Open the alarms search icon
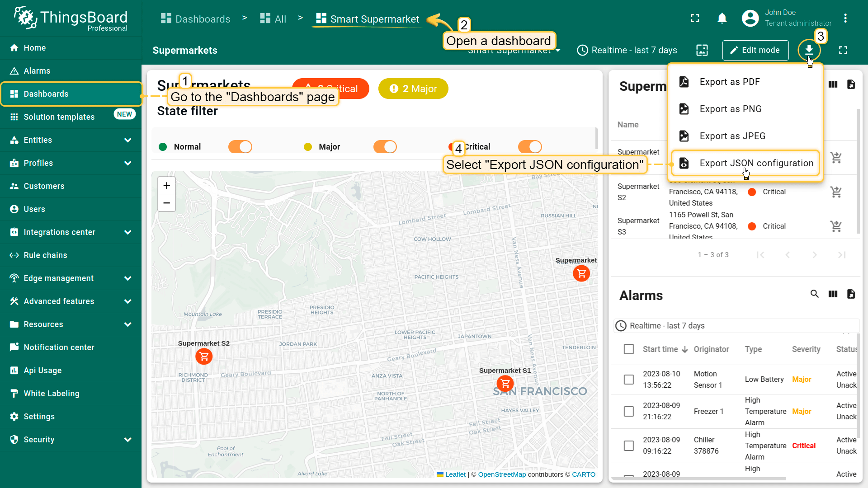 click(814, 294)
